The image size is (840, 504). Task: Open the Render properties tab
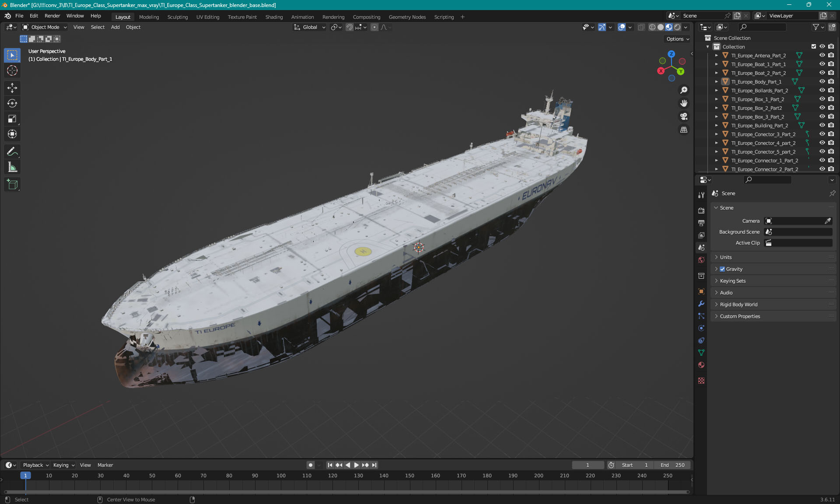point(701,211)
